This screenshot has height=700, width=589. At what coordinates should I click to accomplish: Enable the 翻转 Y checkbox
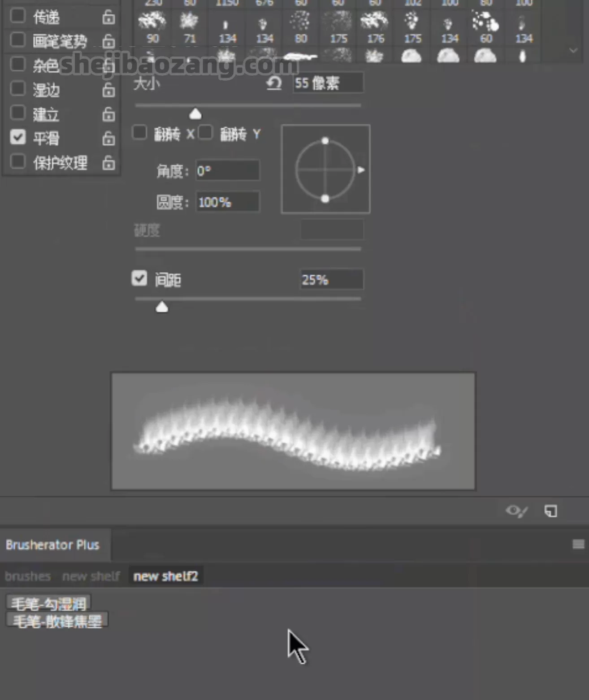205,133
